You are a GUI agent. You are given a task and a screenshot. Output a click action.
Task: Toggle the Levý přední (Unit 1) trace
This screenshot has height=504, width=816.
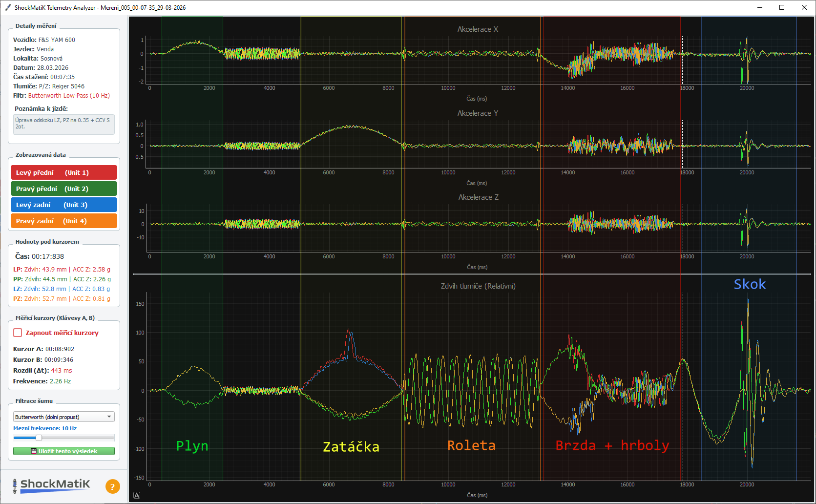point(63,172)
